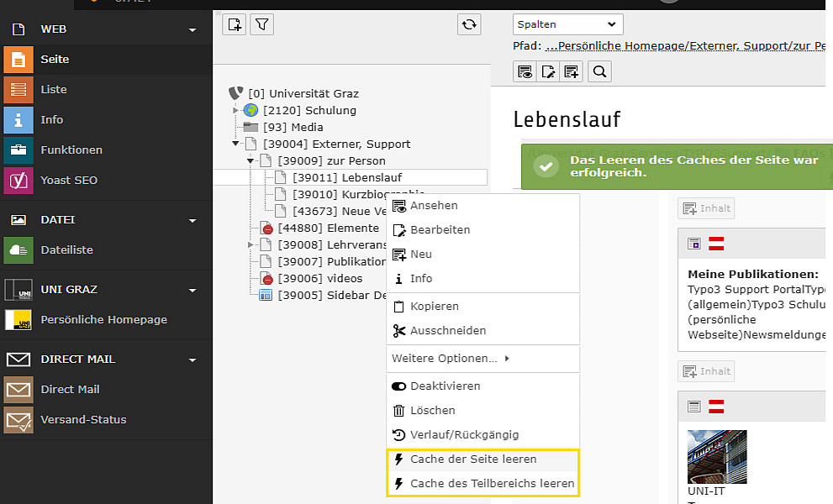
Task: Open the Liste module
Action: coord(106,89)
